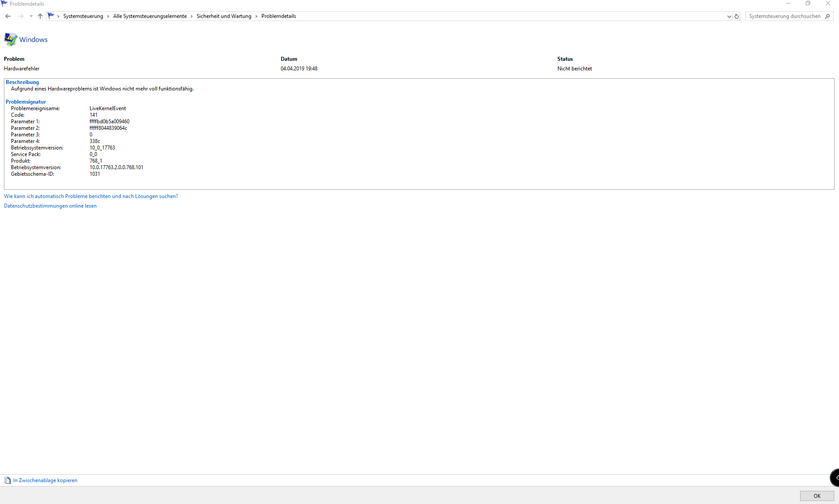Select the LiveKernelEvent value text
Screen dimensions: 839x504
coord(108,108)
